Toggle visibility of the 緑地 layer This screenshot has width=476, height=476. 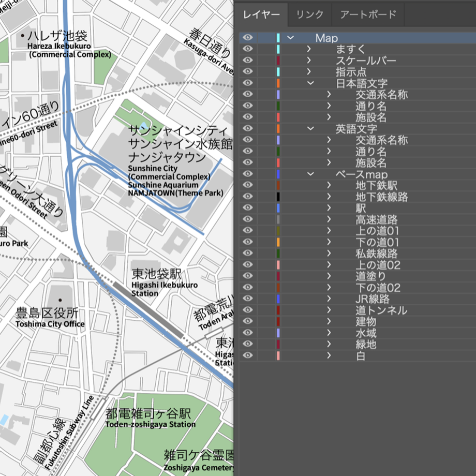248,344
